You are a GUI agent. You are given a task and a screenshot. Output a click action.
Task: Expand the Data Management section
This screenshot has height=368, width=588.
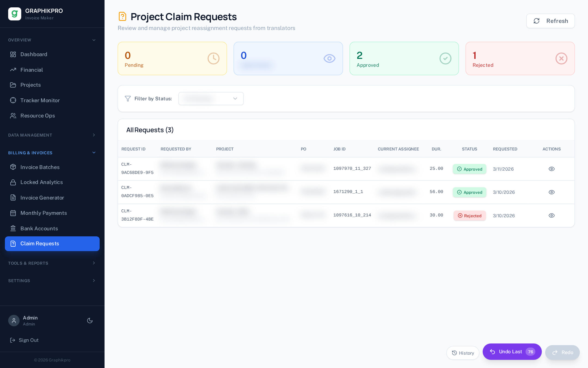point(52,135)
